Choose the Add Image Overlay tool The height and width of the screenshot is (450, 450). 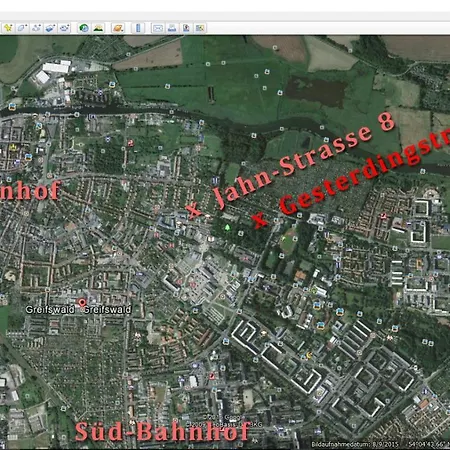pyautogui.click(x=50, y=28)
